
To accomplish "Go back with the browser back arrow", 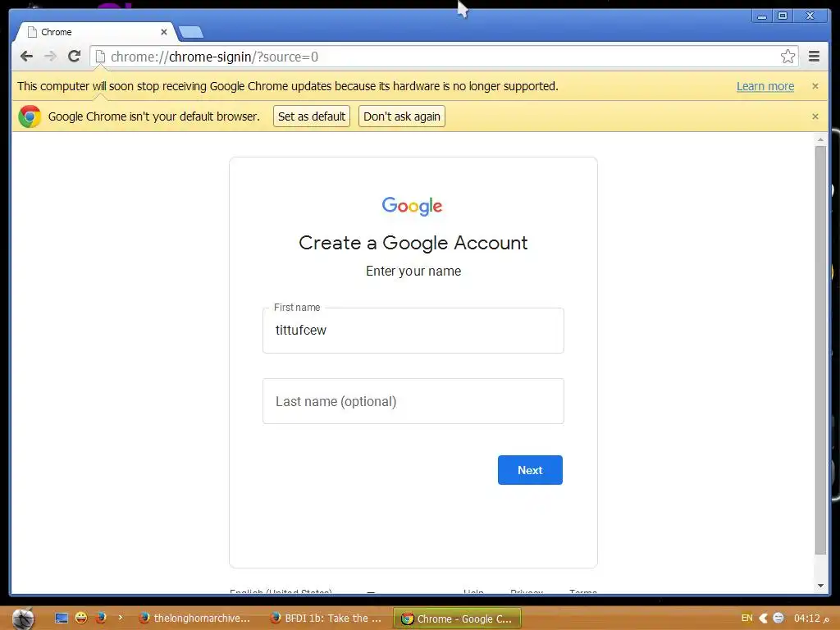I will (x=26, y=57).
